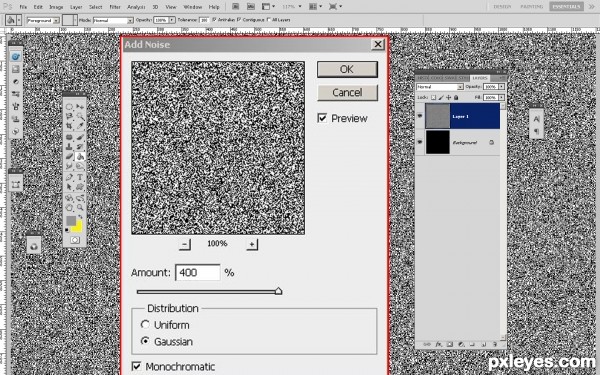This screenshot has height=375, width=600.
Task: Select the Zoom tool in the toolbox
Action: [x=80, y=207]
